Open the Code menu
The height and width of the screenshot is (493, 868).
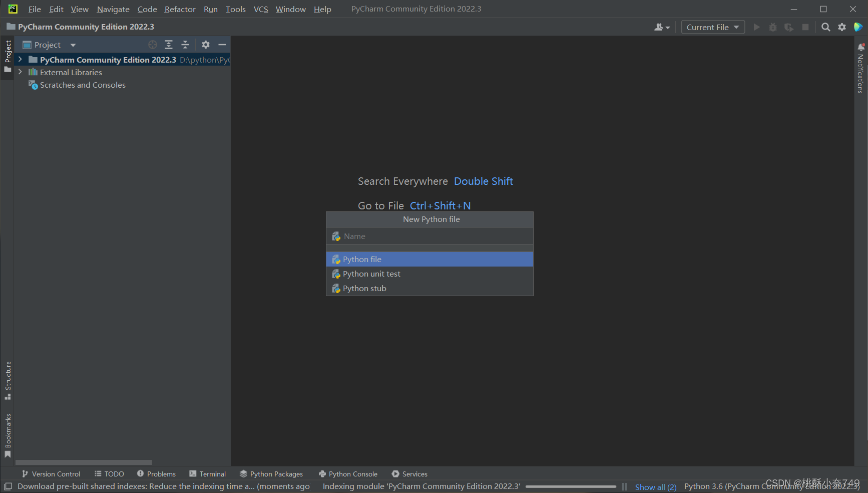pos(147,9)
